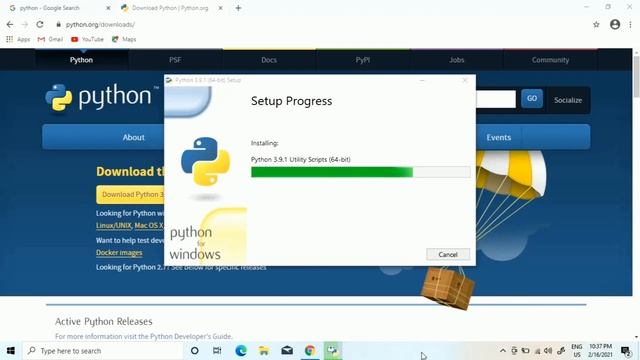Switch to Chrome in the taskbar
This screenshot has height=360, width=640.
[x=310, y=351]
